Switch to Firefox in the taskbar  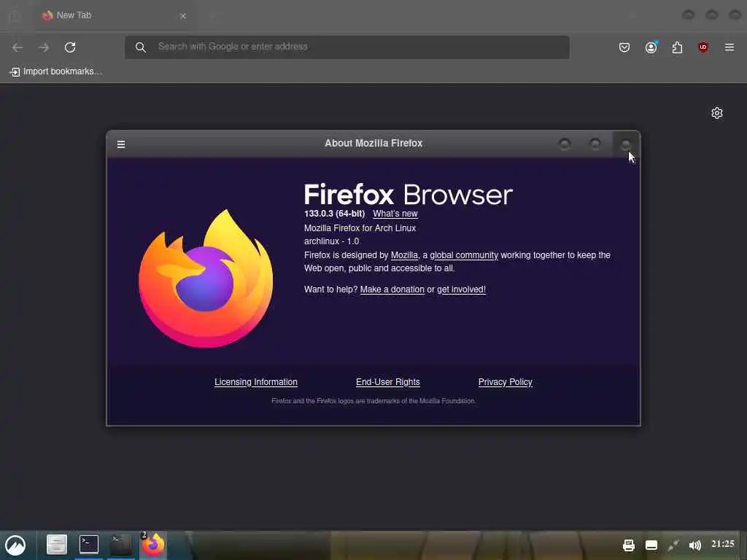tap(153, 545)
